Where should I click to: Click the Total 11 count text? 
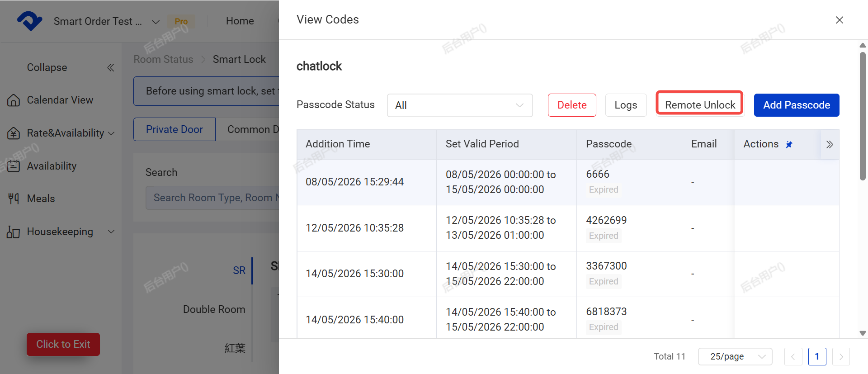point(669,356)
